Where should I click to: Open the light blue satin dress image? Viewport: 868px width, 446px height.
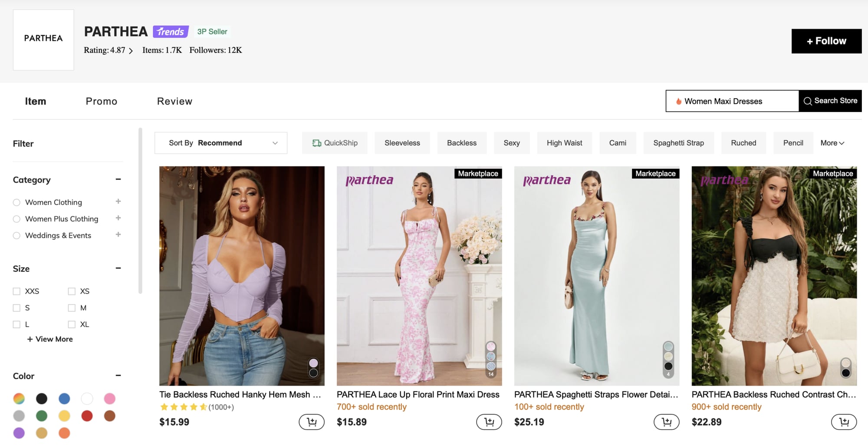tap(597, 276)
